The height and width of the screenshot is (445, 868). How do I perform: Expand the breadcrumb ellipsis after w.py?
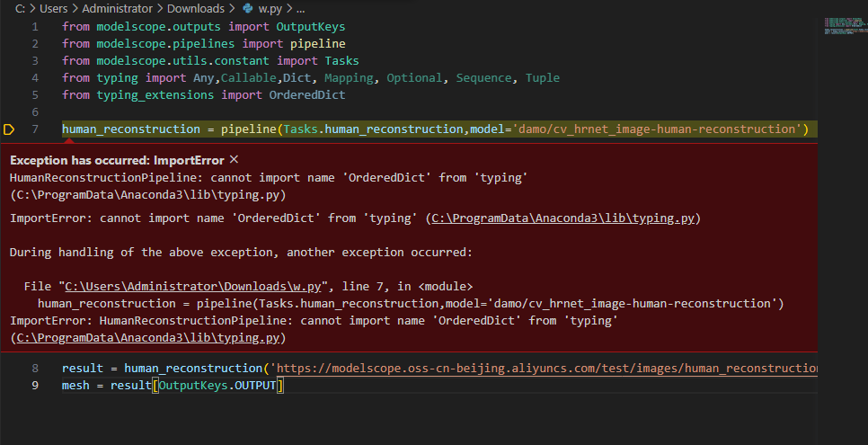[x=300, y=9]
